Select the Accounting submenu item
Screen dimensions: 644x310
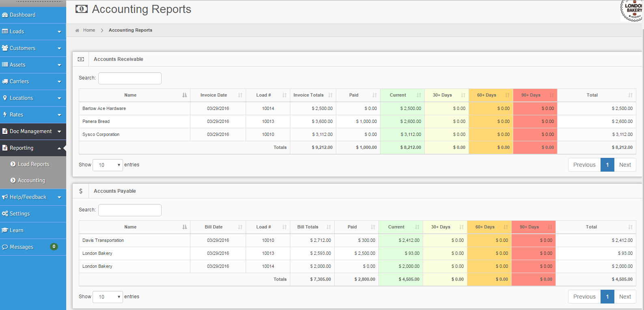31,181
